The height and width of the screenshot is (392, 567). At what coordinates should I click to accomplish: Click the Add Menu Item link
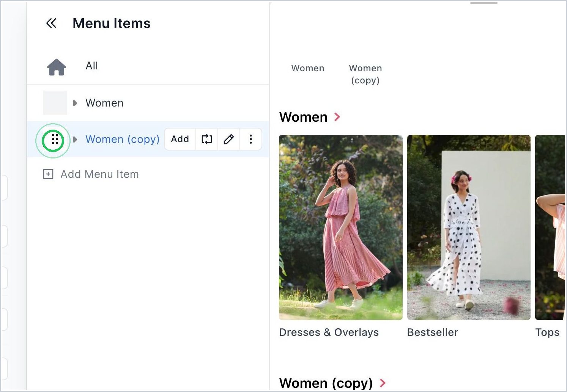[x=100, y=174]
